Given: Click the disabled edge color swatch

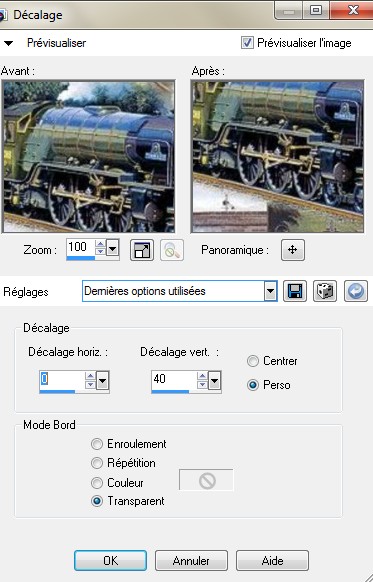Looking at the screenshot, I should 207,480.
